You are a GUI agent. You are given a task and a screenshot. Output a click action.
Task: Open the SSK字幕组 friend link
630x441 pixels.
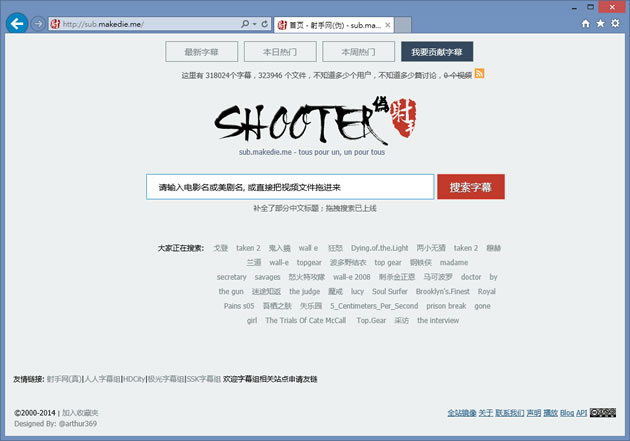coord(204,379)
